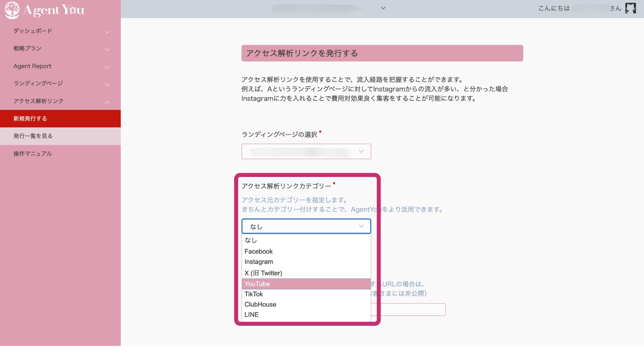This screenshot has width=644, height=362.
Task: Choose LINE in the category list
Action: (306, 315)
